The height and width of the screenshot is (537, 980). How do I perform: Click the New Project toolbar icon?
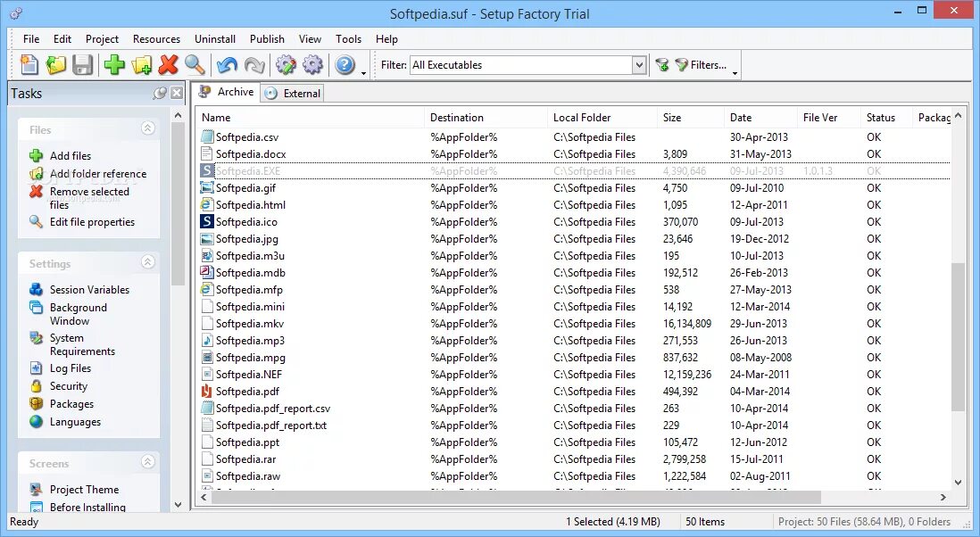pyautogui.click(x=29, y=65)
